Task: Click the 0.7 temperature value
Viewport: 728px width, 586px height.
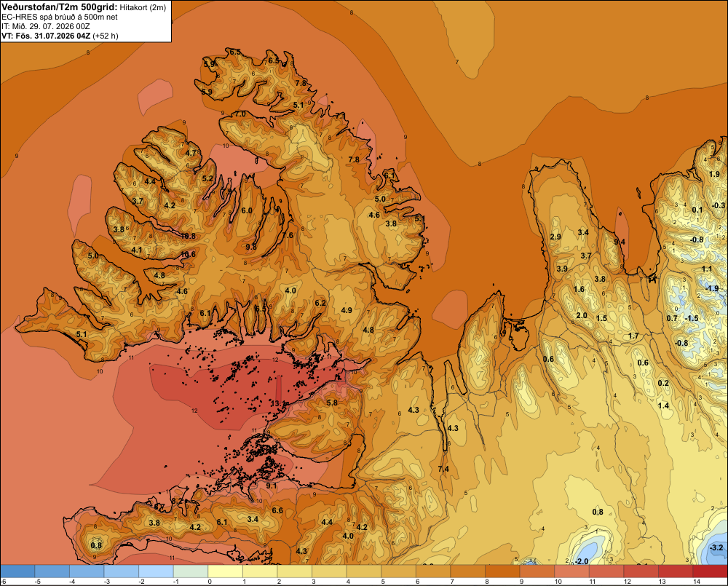Action: [672, 318]
